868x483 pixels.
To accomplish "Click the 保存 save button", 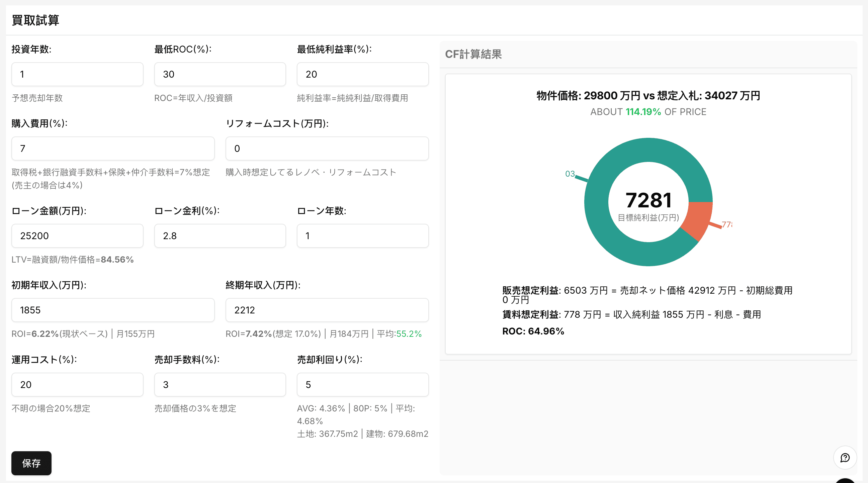I will tap(31, 463).
